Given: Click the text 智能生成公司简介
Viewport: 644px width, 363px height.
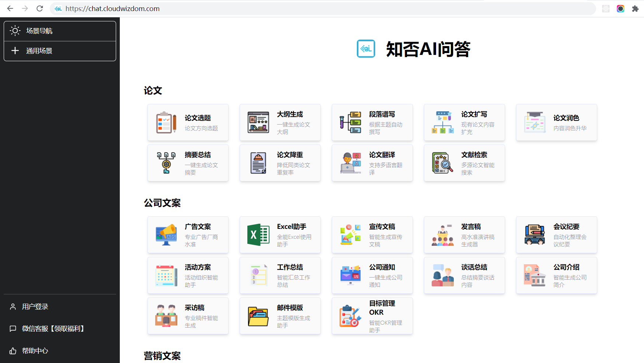Looking at the screenshot, I should click(x=570, y=281).
